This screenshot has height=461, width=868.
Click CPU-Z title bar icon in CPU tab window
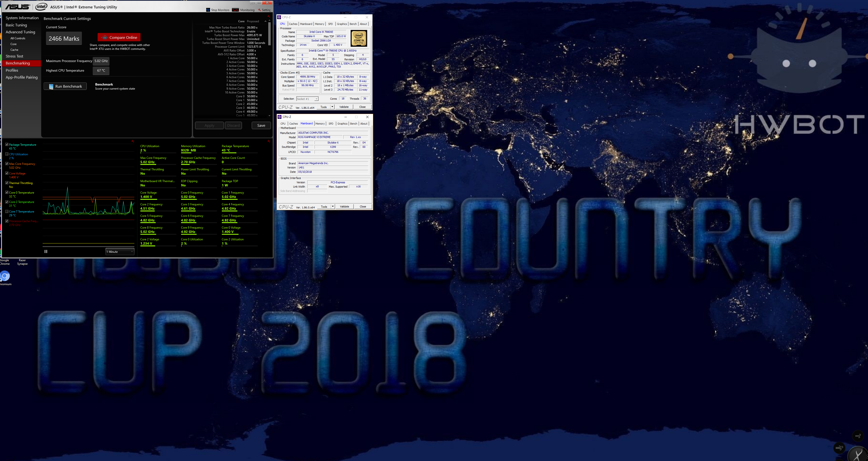click(279, 17)
